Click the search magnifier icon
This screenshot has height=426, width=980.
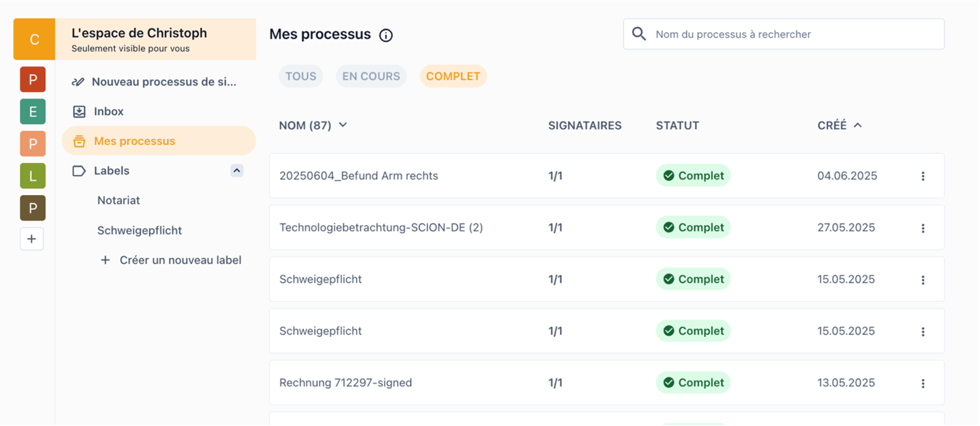tap(639, 34)
